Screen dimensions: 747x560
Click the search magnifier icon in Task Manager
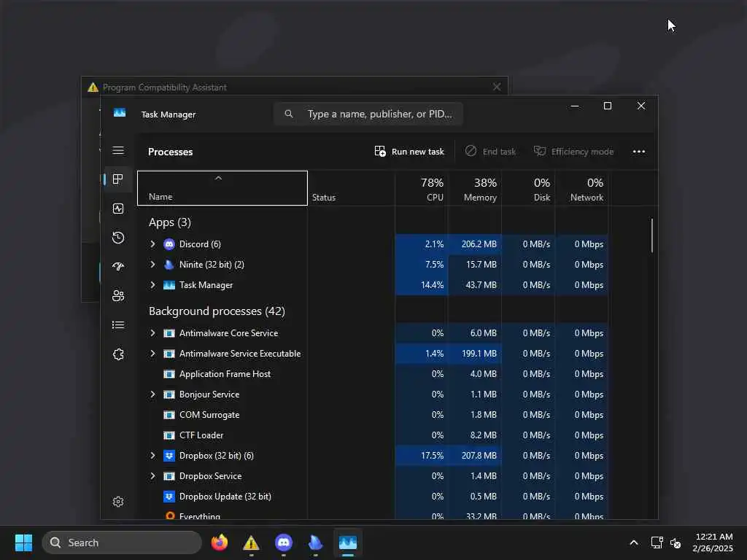289,114
